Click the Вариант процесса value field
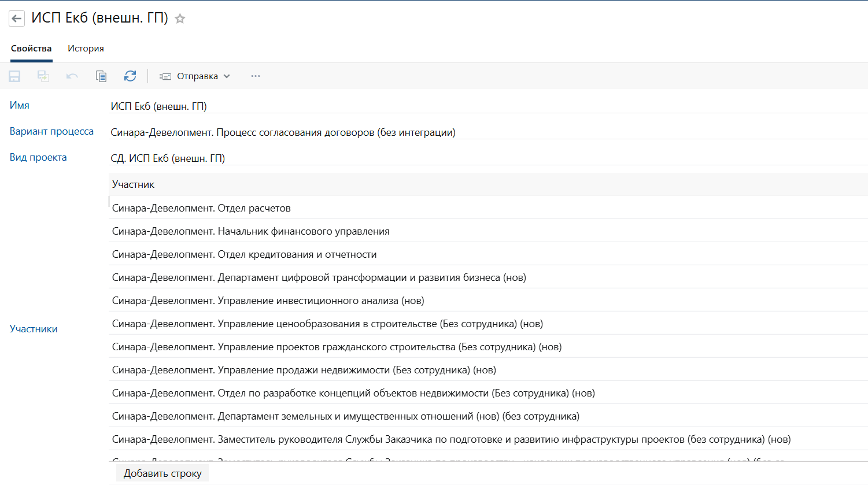868x504 pixels. point(486,132)
